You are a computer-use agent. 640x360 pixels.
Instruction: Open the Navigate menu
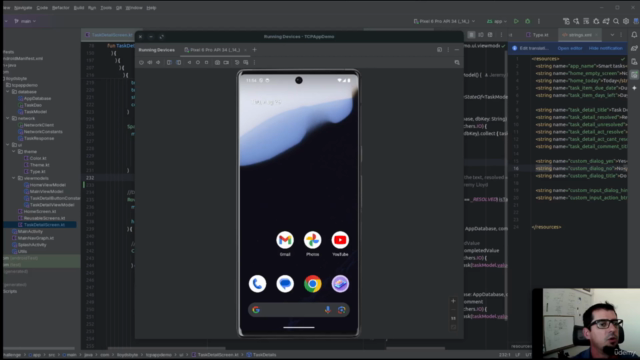click(x=23, y=8)
